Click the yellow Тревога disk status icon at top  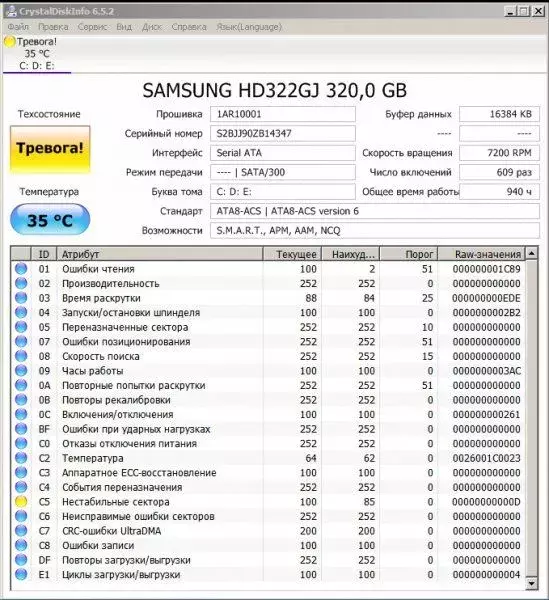[x=10, y=41]
